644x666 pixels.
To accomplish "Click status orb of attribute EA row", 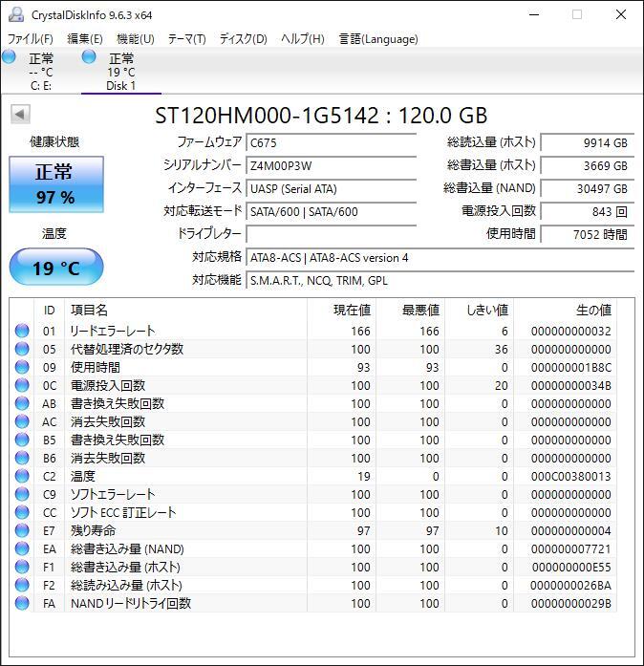I will click(x=22, y=548).
